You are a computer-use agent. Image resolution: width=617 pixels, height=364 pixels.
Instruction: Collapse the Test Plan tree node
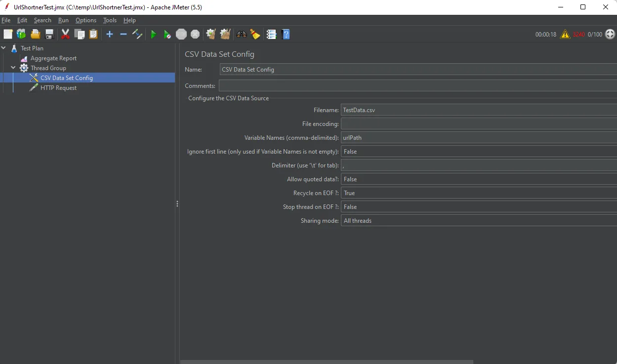(x=4, y=48)
